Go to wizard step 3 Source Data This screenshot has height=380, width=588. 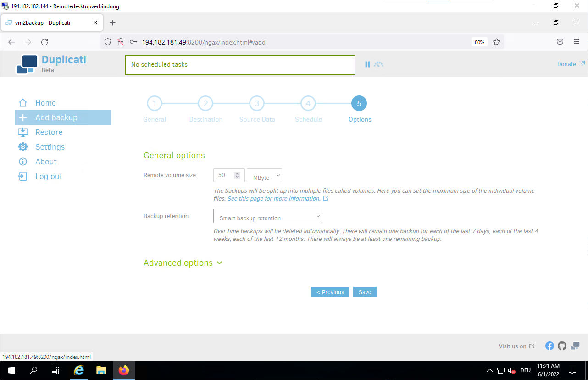[x=257, y=104]
